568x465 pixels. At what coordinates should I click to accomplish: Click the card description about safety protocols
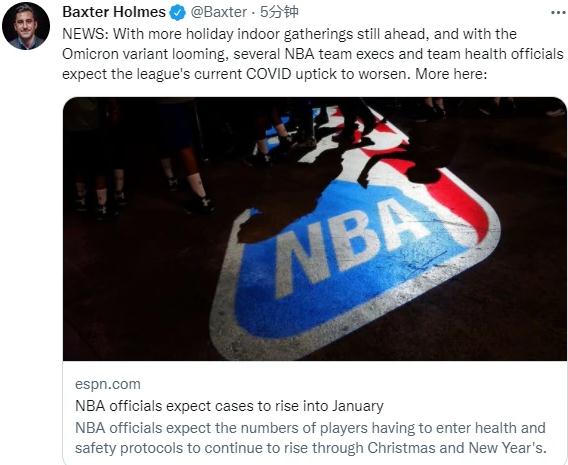coord(310,438)
